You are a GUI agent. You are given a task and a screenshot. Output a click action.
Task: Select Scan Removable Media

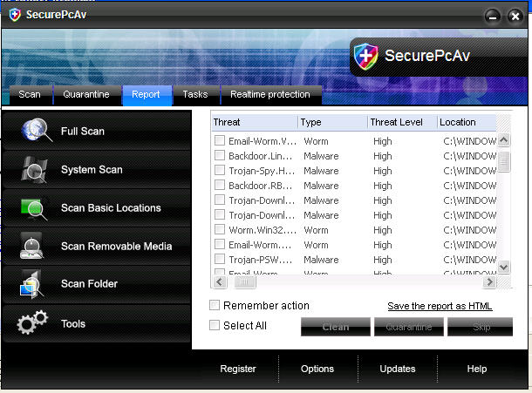97,246
